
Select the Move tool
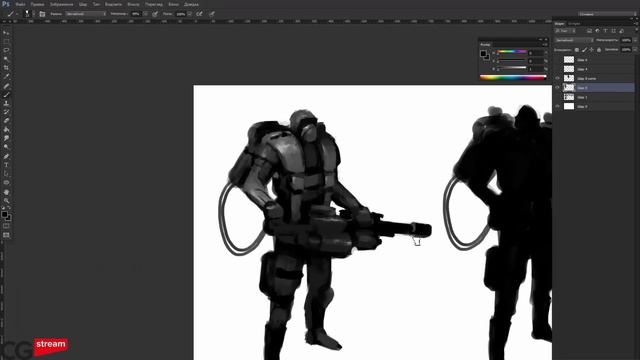pyautogui.click(x=6, y=33)
